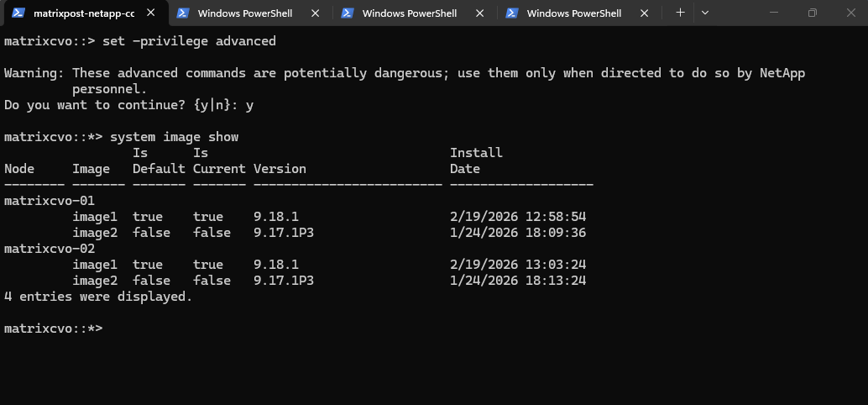
Task: Click the last matrixcvo::*> command prompt
Action: pos(53,329)
